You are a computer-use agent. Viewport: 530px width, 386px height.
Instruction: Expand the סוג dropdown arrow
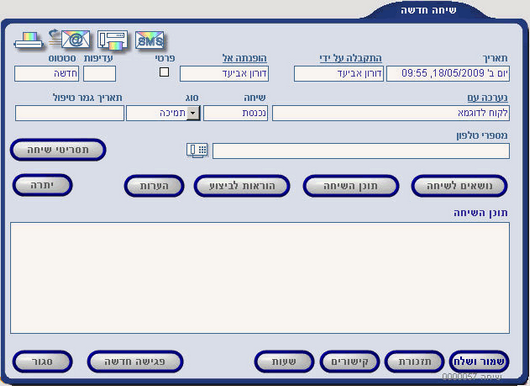pyautogui.click(x=193, y=113)
